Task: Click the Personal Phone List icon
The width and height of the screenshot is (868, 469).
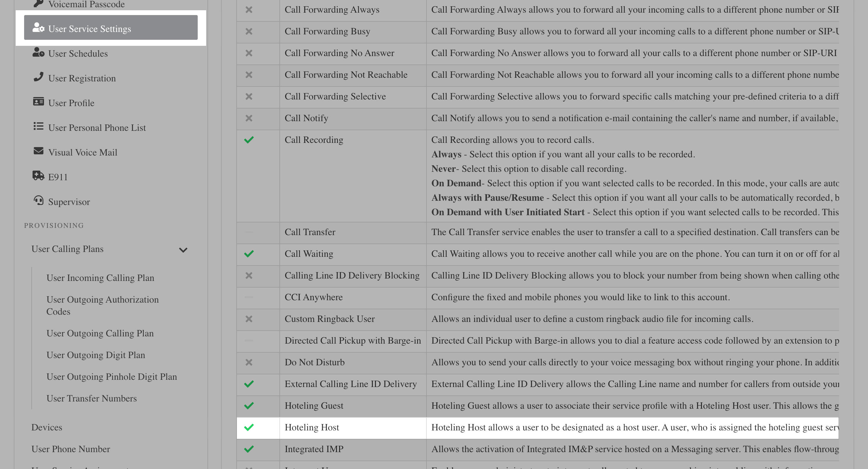Action: click(38, 126)
